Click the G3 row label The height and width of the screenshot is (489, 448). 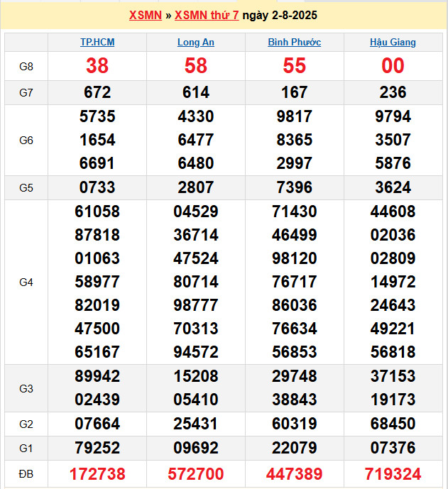26,389
